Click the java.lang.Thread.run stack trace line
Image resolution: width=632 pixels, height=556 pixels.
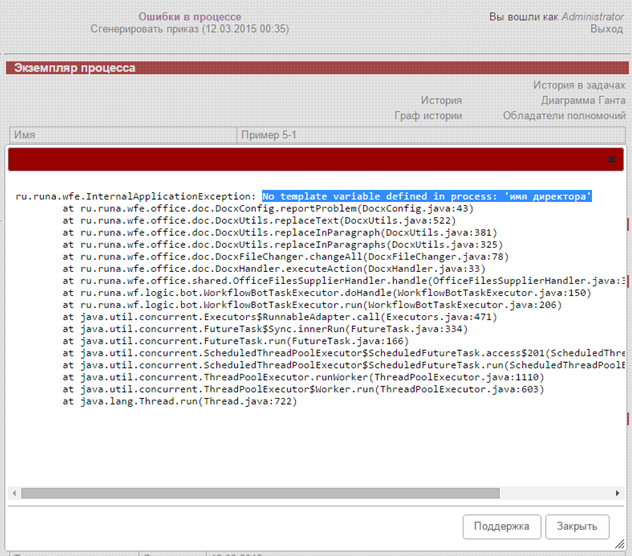(180, 401)
